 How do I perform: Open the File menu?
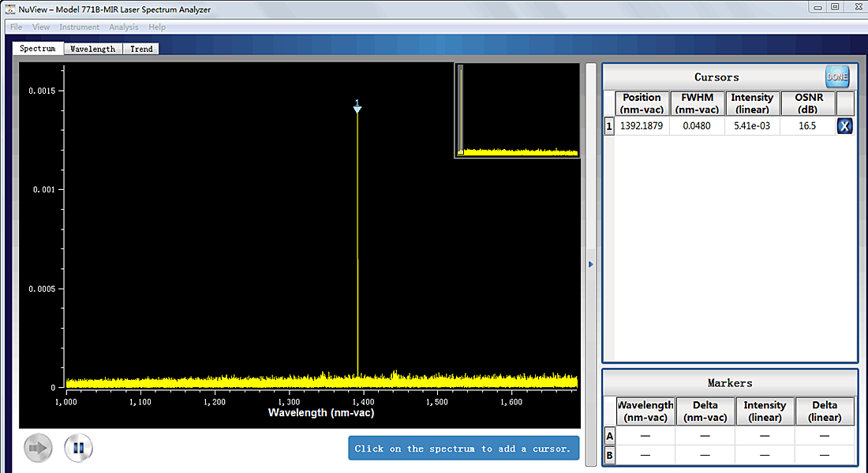pyautogui.click(x=16, y=27)
